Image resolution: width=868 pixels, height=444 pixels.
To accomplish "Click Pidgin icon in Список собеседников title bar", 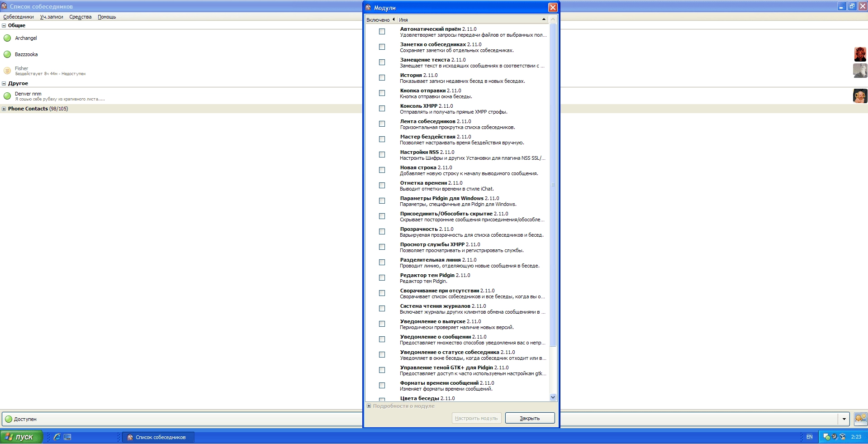I will point(4,6).
